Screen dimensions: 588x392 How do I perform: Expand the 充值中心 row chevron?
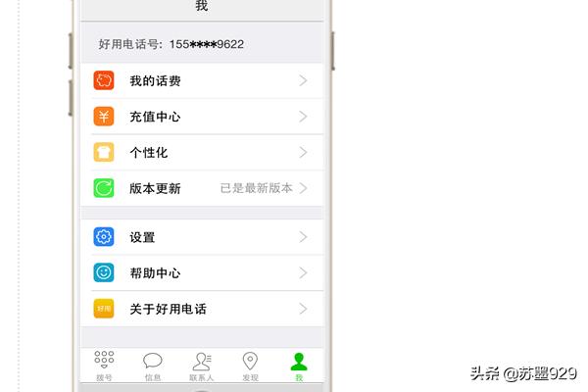(304, 117)
